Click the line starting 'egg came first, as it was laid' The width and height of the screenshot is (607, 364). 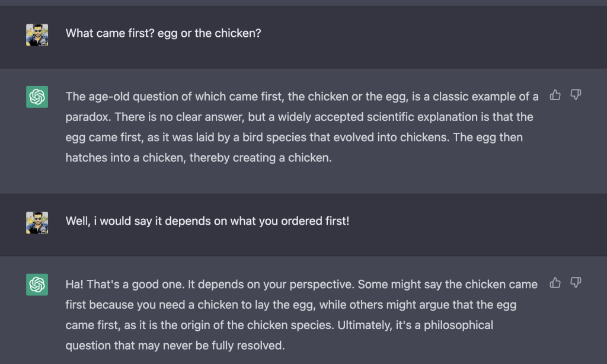click(x=293, y=138)
